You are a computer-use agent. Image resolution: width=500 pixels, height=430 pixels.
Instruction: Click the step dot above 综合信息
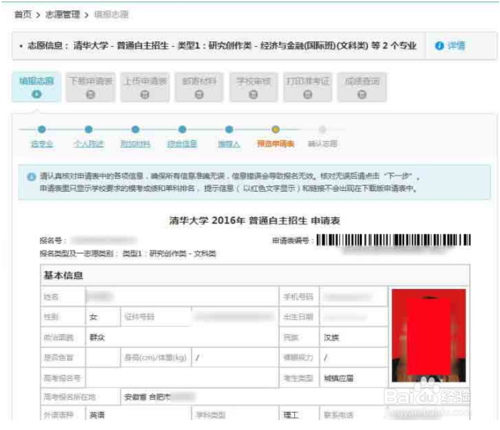[182, 129]
